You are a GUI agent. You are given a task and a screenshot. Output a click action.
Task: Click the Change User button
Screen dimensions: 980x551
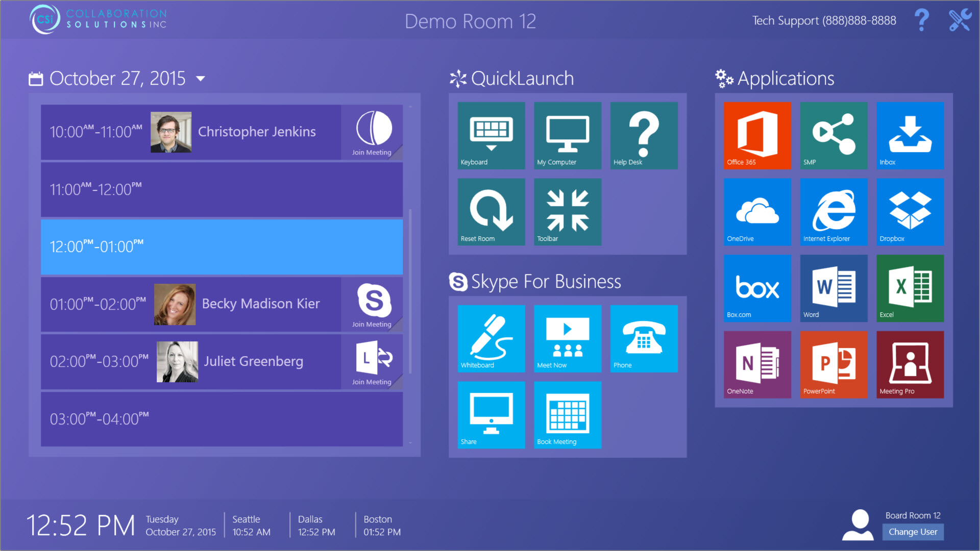coord(913,532)
